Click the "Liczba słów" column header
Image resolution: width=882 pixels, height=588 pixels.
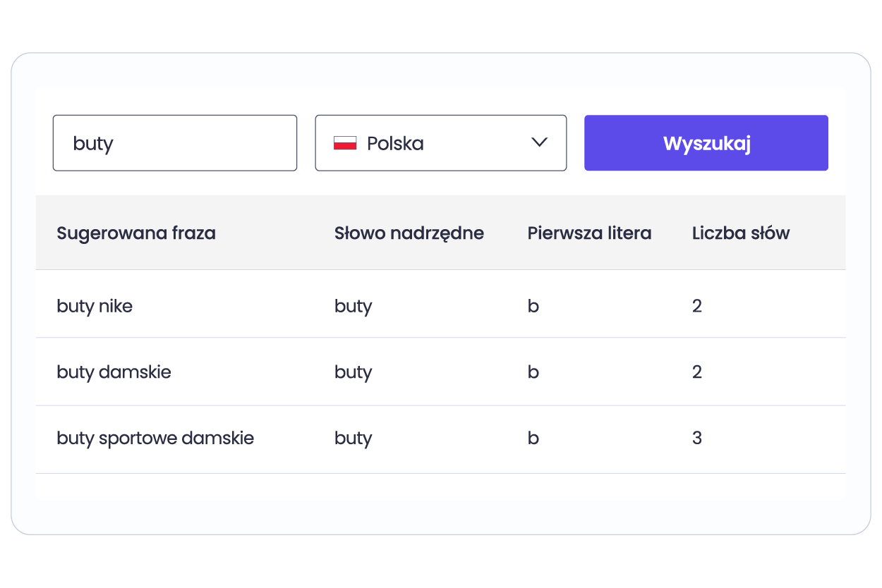pos(741,233)
